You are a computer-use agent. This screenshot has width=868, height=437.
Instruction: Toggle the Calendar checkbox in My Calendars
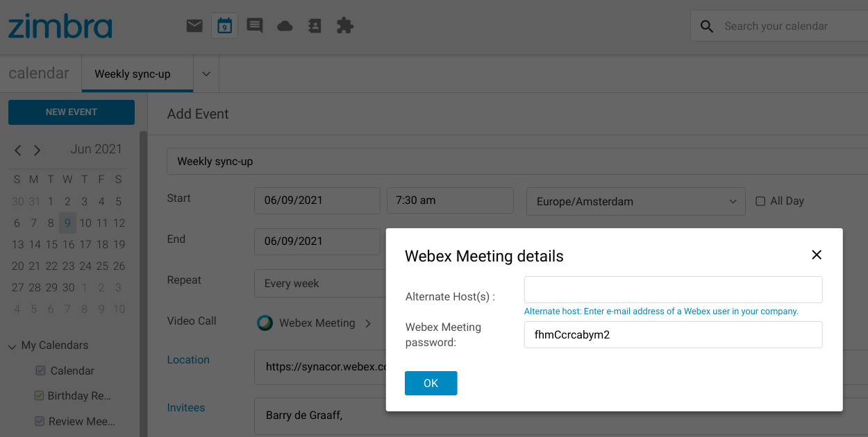click(40, 370)
